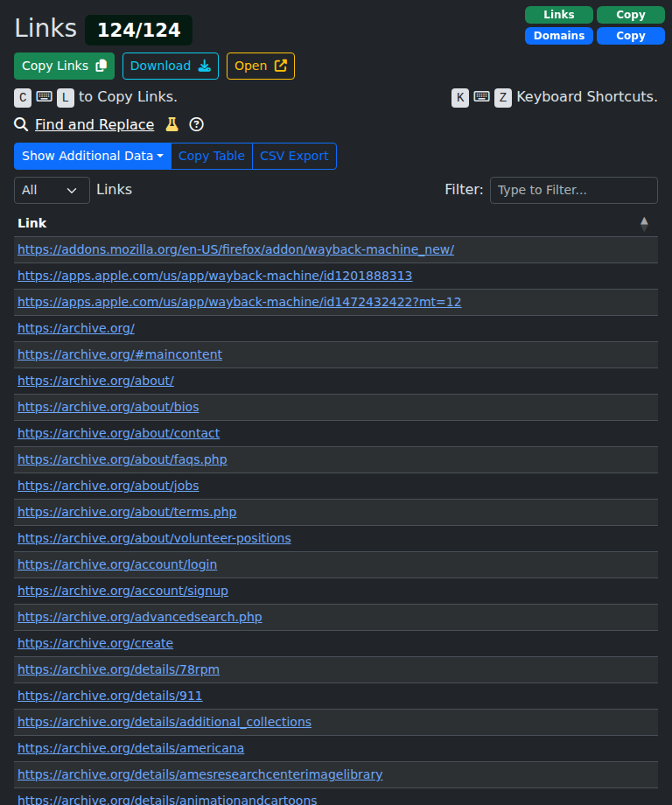Screen dimensions: 672x805
Task: Open apps.apple.com id1472432422 link
Action: pyautogui.click(x=239, y=302)
